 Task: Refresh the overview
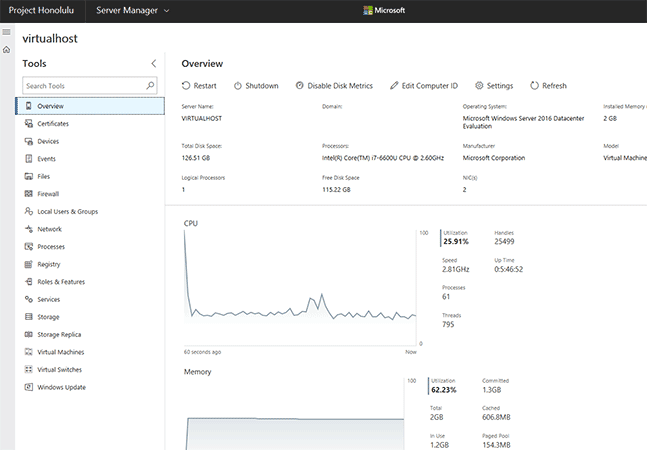pyautogui.click(x=548, y=85)
